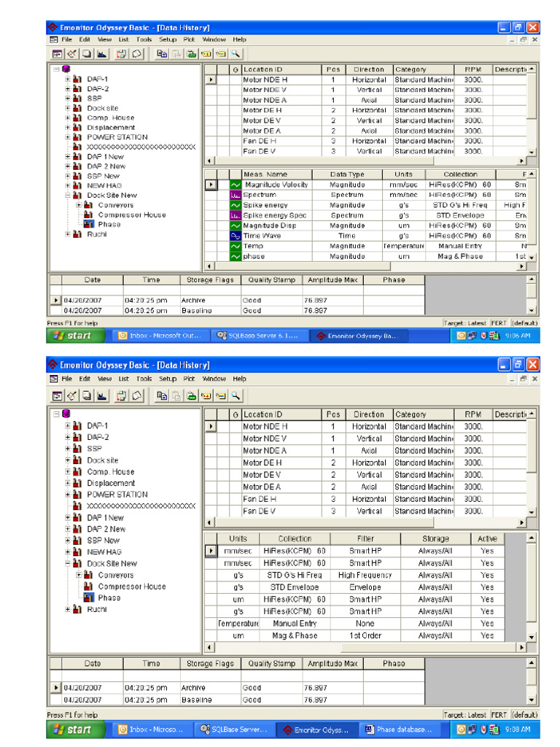Viewport: 560px width, 747px height.
Task: Click the green printer-like icon in lower toolbar
Action: tap(192, 395)
